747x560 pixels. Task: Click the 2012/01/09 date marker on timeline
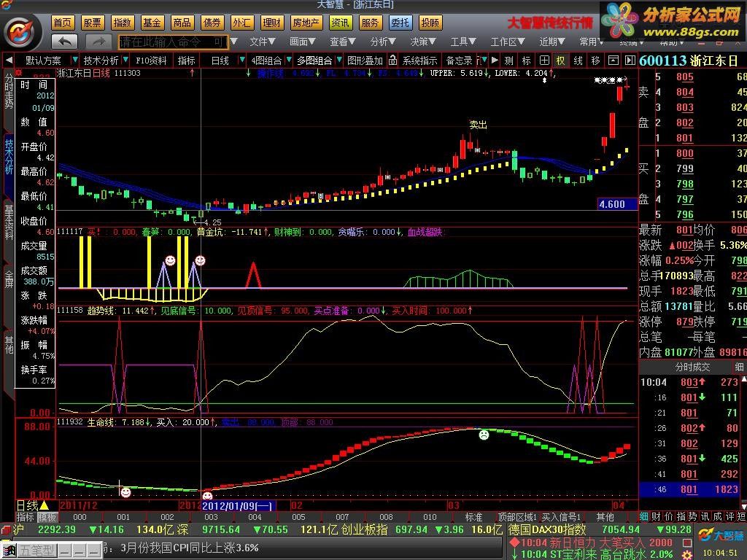point(239,505)
